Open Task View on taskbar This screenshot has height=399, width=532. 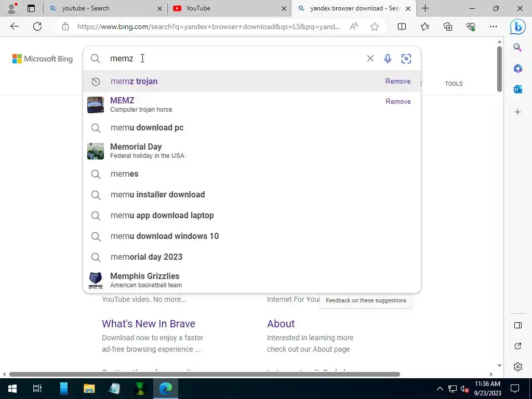(37, 389)
